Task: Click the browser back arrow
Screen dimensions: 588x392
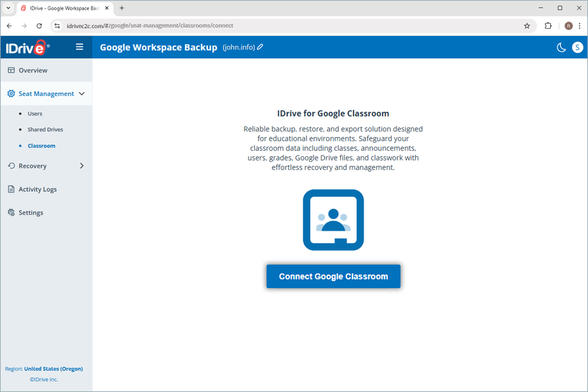Action: (9, 25)
